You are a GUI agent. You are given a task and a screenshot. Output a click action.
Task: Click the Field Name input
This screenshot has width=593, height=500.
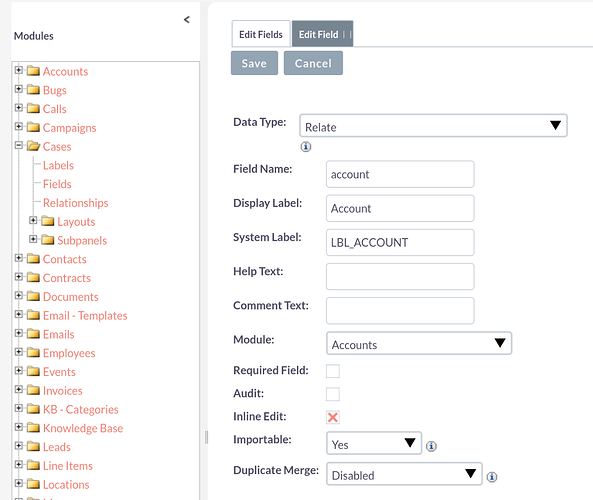(x=400, y=174)
